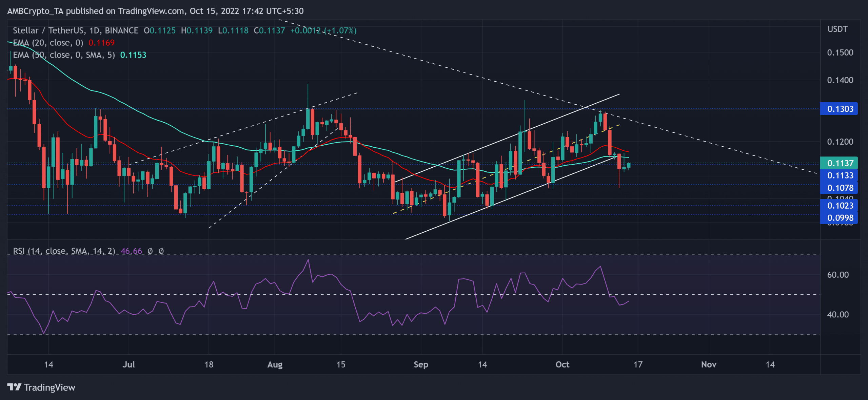Image resolution: width=868 pixels, height=400 pixels.
Task: Select the EMA 20 indicator legend
Action: (48, 43)
